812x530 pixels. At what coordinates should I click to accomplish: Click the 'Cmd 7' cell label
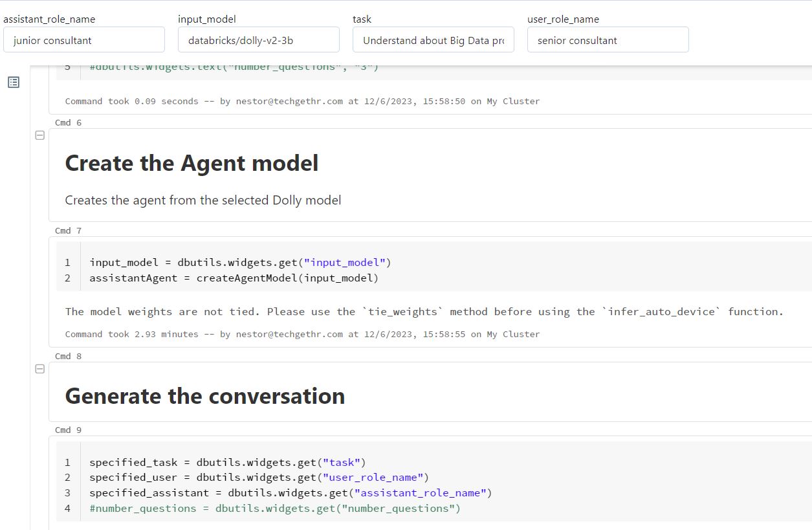pos(68,230)
